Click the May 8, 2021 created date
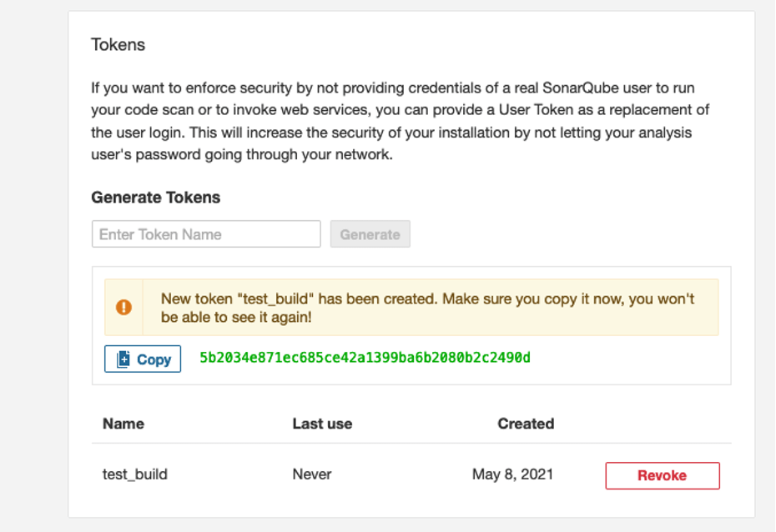776x532 pixels. pyautogui.click(x=512, y=474)
